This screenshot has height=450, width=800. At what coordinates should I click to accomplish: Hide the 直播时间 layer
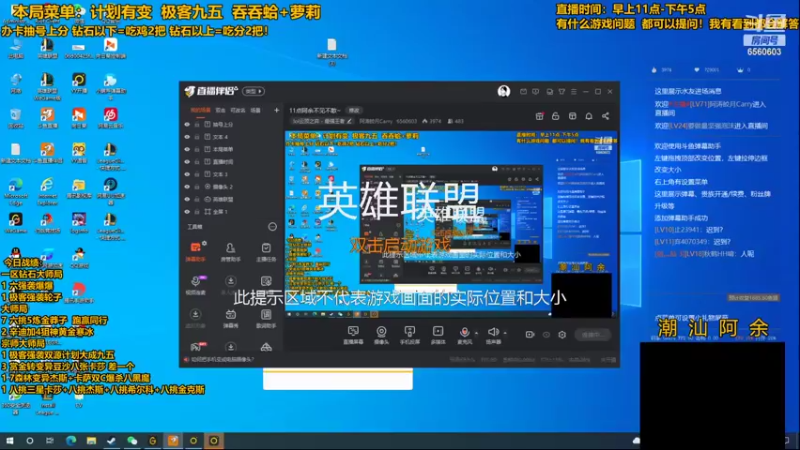187,162
